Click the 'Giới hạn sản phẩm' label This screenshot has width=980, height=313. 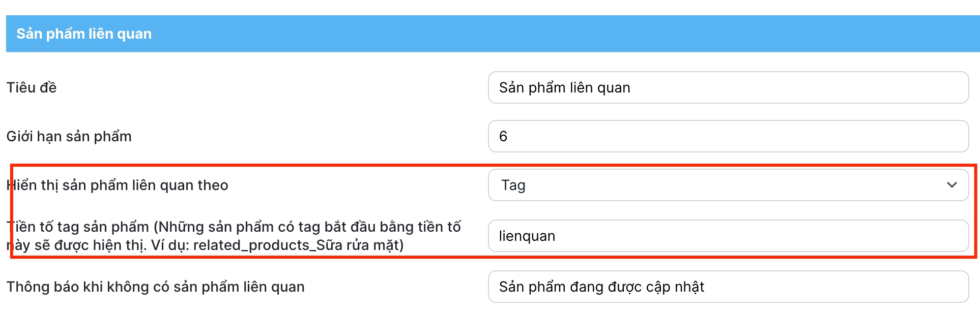[69, 136]
